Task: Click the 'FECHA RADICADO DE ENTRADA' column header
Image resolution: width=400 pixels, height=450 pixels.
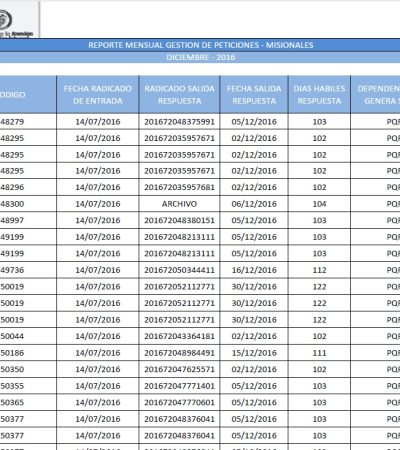Action: (98, 95)
